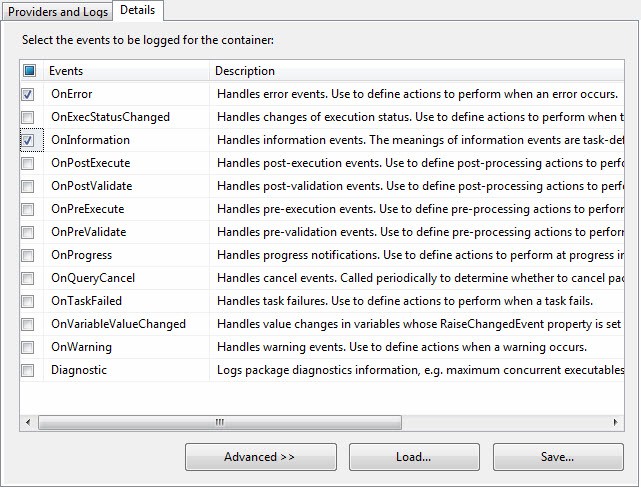The image size is (641, 488).
Task: Switch to the Providers and Logs tab
Action: (57, 10)
